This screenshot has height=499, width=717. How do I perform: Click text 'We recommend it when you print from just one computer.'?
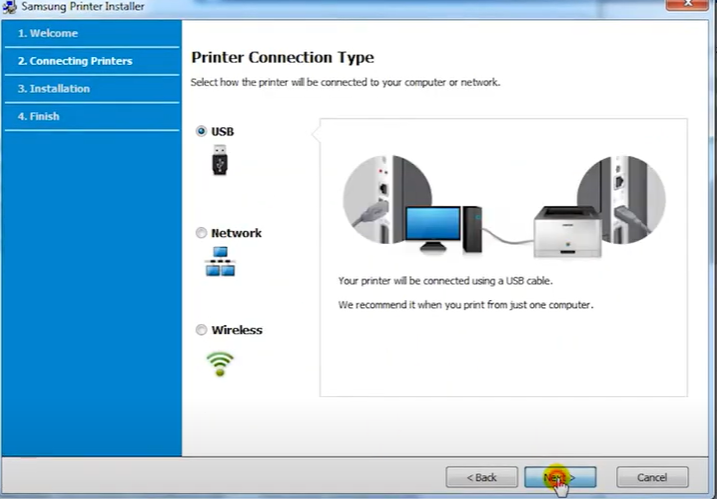pos(466,305)
